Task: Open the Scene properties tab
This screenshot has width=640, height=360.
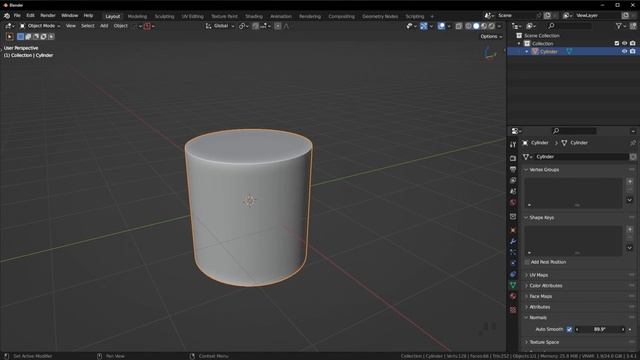Action: tap(513, 191)
